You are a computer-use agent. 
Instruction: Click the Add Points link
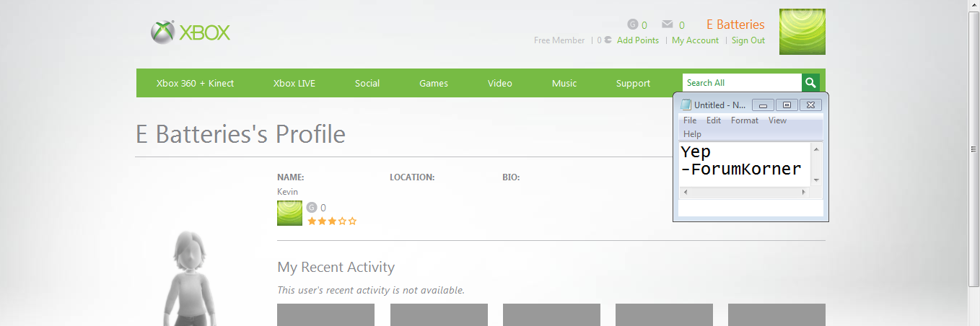click(x=638, y=40)
